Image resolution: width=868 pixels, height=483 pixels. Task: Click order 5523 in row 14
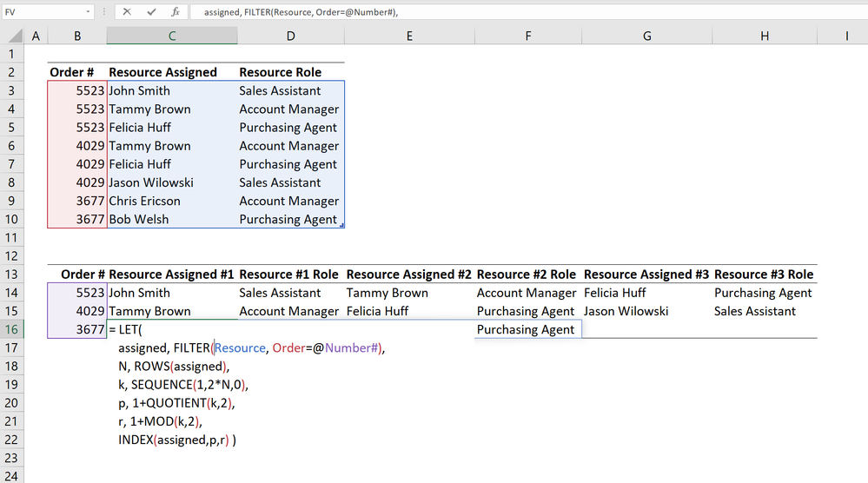(x=90, y=293)
